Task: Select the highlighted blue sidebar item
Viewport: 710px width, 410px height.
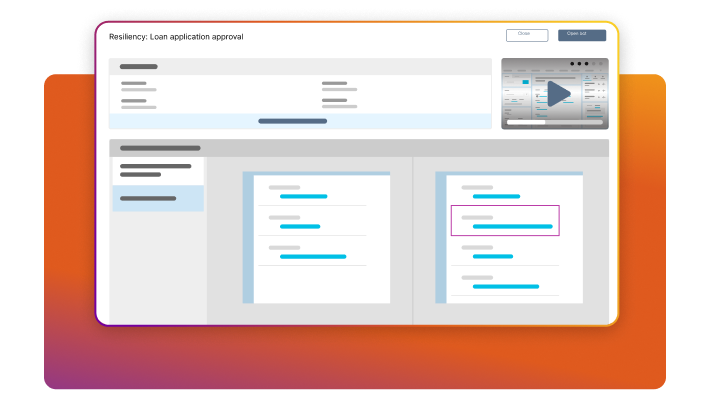Action: [157, 198]
